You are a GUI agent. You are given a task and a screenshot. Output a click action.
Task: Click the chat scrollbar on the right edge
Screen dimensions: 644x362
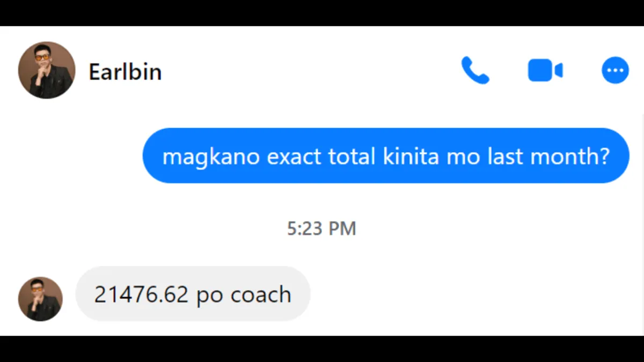pos(642,224)
